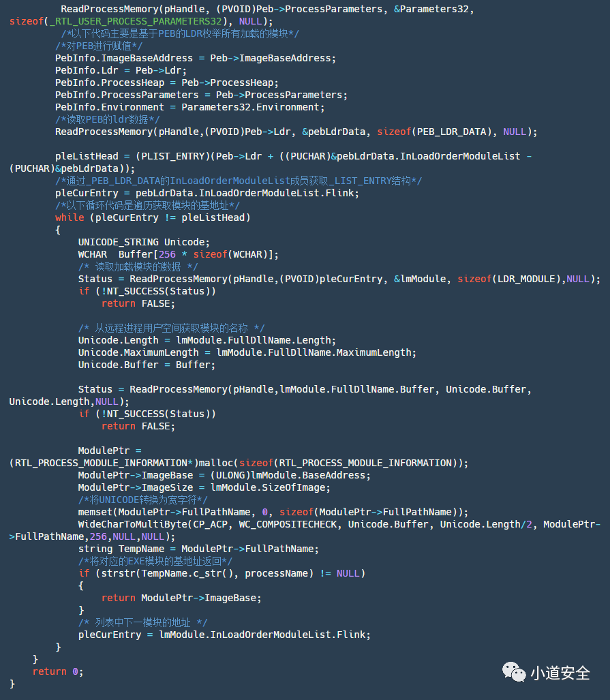Click the line 'pleCurEntry = pebLdrData.InLoadOrderModuleList.Flink;'
The height and width of the screenshot is (700, 610).
coord(207,194)
